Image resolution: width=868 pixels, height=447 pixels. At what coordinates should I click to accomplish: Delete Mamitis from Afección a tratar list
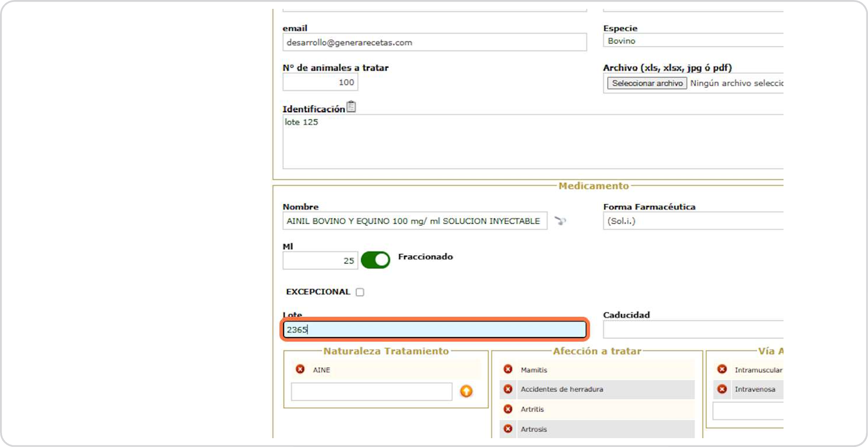coord(508,369)
